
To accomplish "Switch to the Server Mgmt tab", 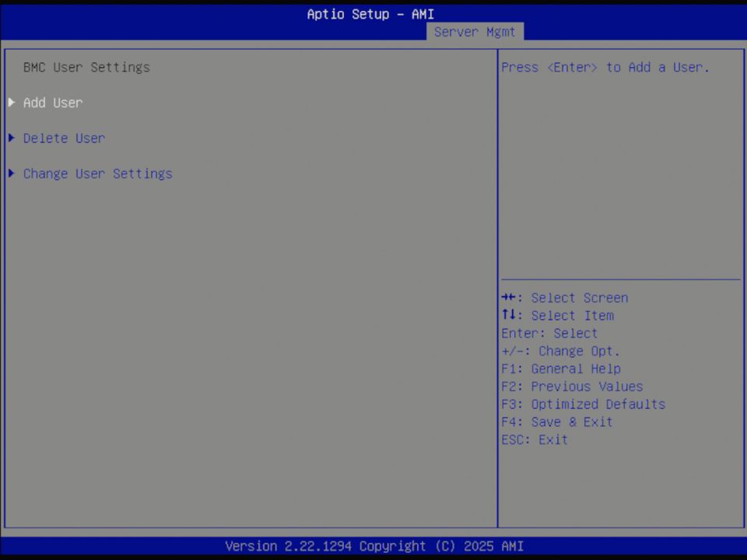I will tap(475, 32).
